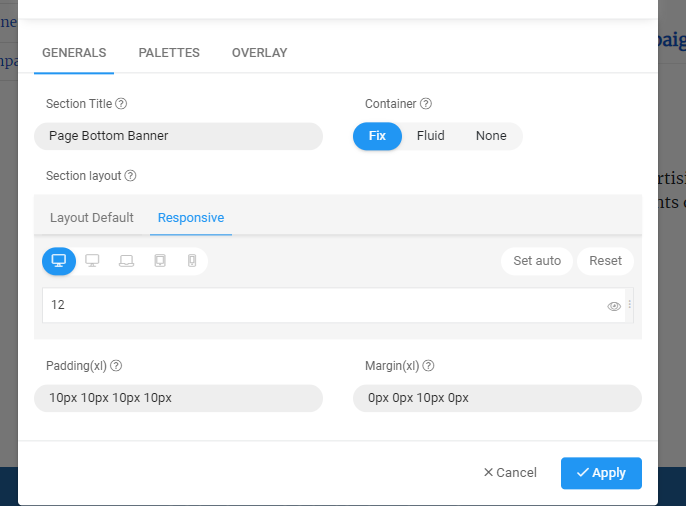
Task: Click the Padding(xl) help icon
Action: coord(116,366)
